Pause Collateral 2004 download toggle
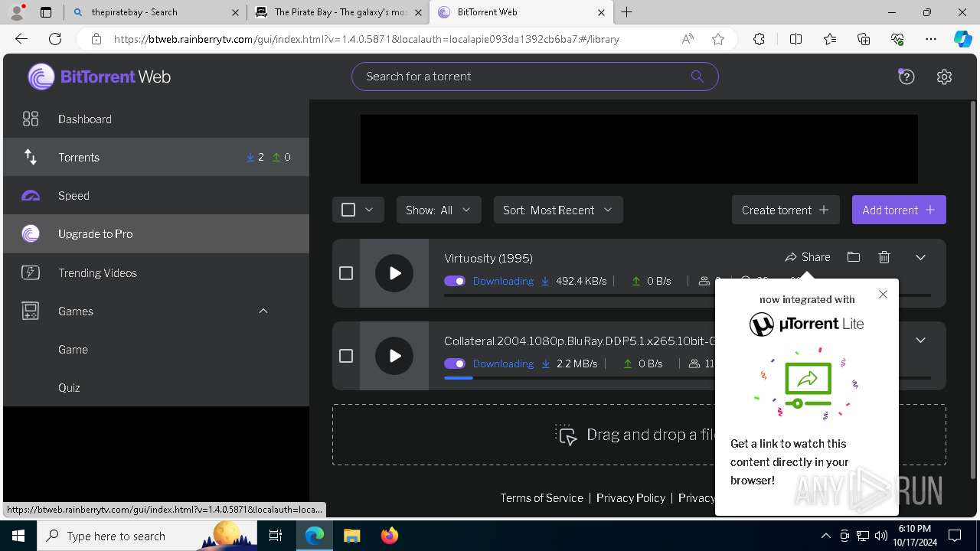980x551 pixels. 455,364
